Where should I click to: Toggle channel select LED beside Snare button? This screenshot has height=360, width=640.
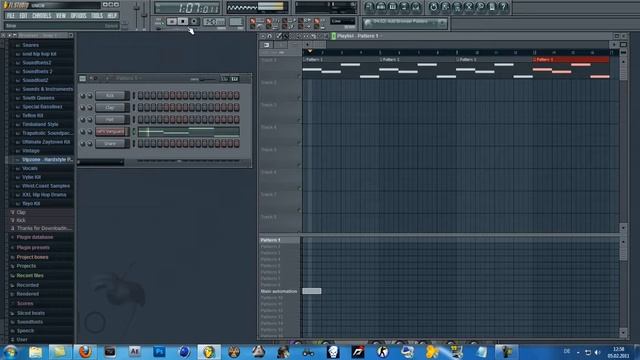(133, 143)
